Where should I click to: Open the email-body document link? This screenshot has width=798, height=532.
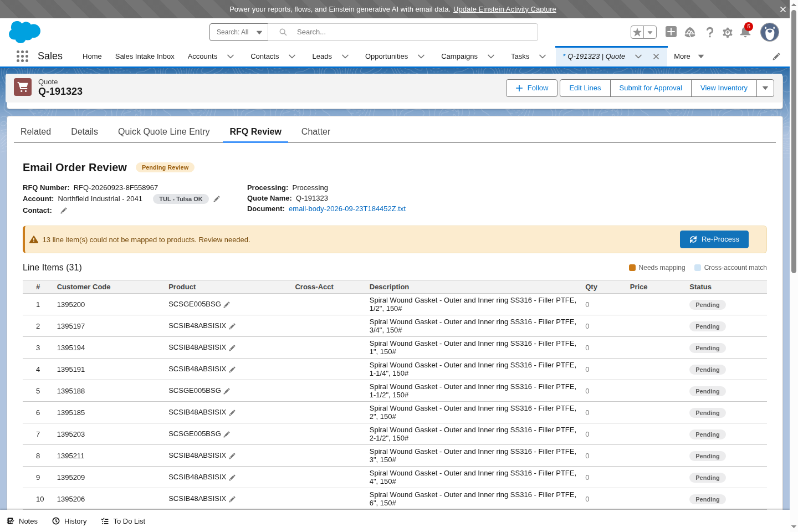pyautogui.click(x=347, y=209)
